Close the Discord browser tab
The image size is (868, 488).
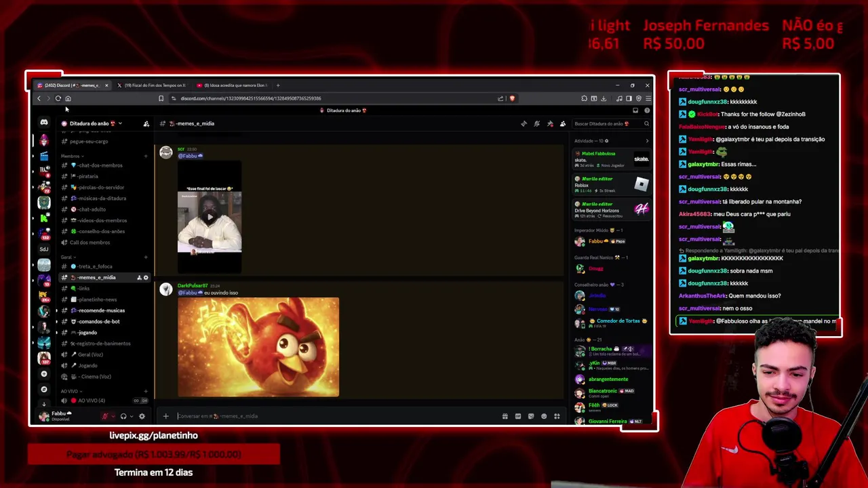(106, 85)
